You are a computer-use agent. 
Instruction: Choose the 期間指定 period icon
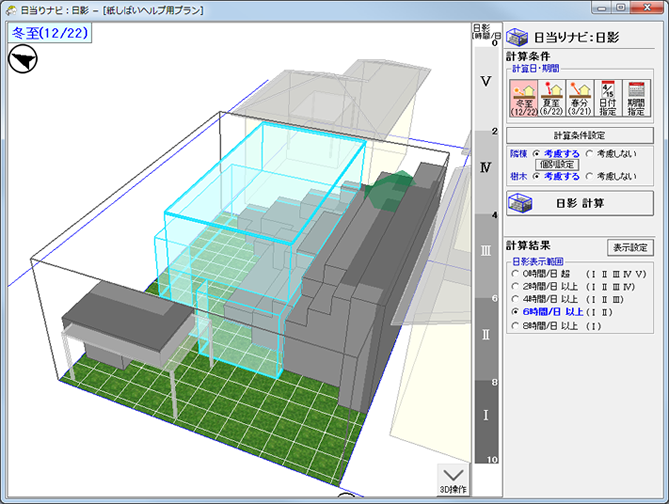point(636,98)
